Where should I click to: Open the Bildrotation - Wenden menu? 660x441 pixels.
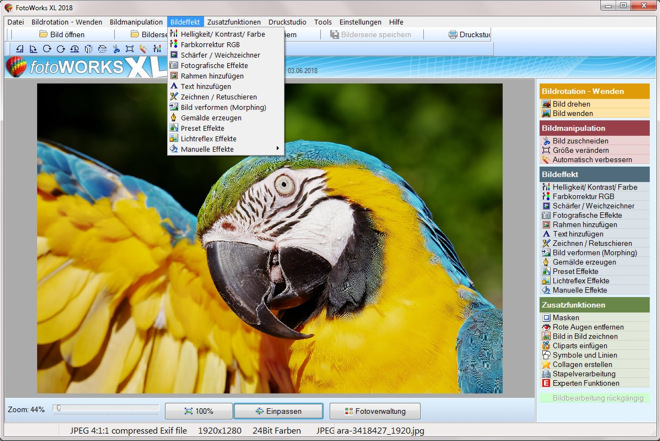(67, 22)
